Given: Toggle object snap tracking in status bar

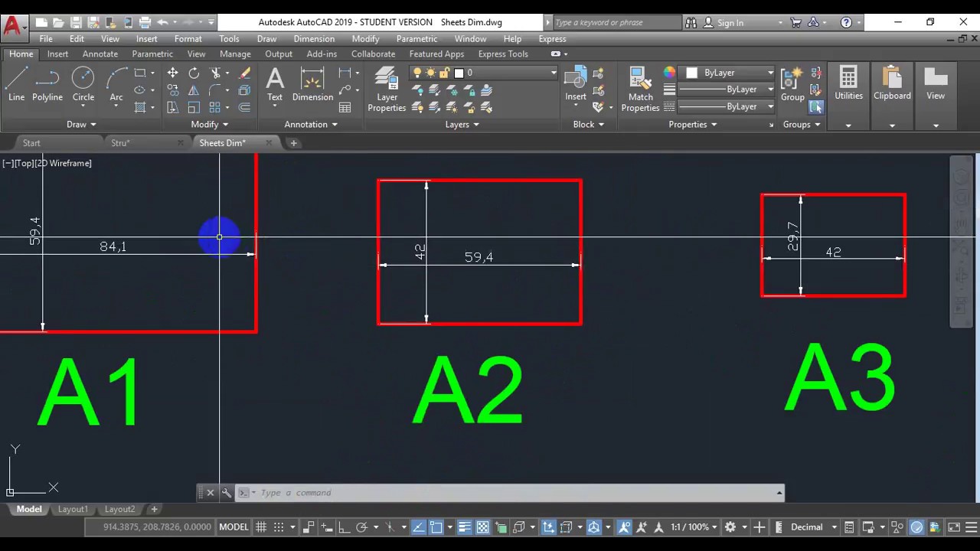Looking at the screenshot, I should [x=419, y=527].
